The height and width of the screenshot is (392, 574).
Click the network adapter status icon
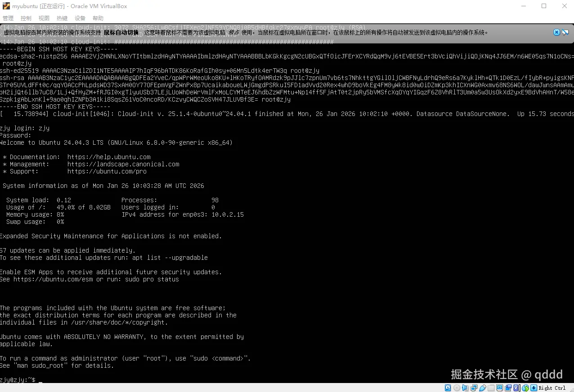coord(474,388)
